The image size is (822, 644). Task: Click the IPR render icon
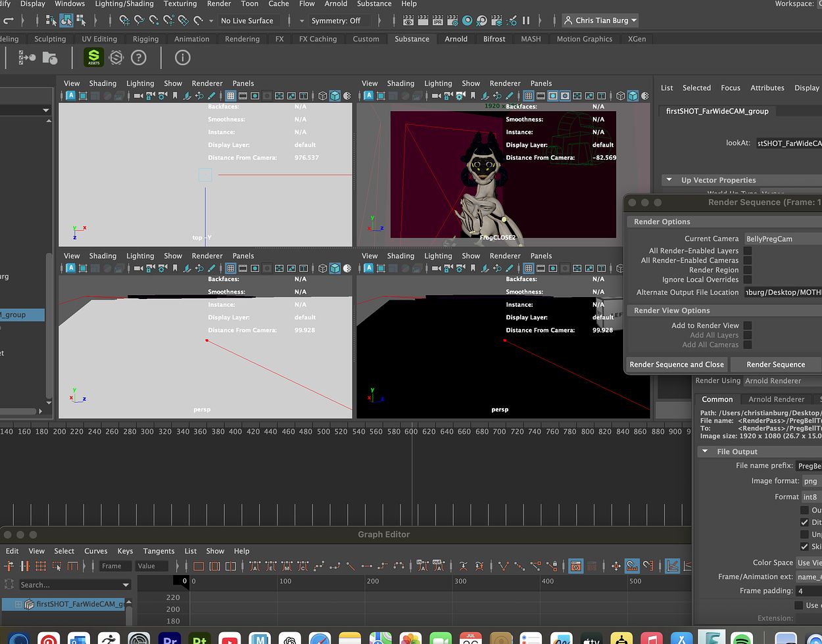[452, 21]
